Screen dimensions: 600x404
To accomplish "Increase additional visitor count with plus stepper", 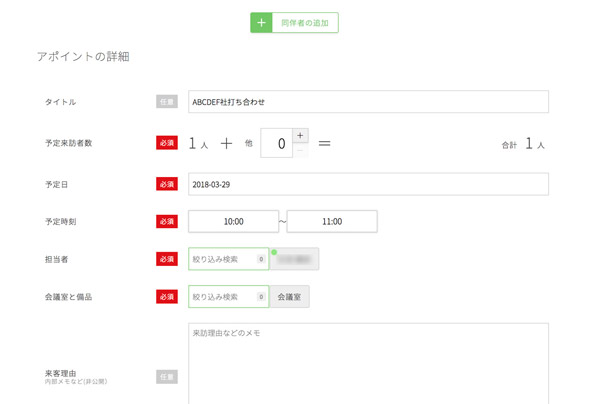I will (301, 135).
